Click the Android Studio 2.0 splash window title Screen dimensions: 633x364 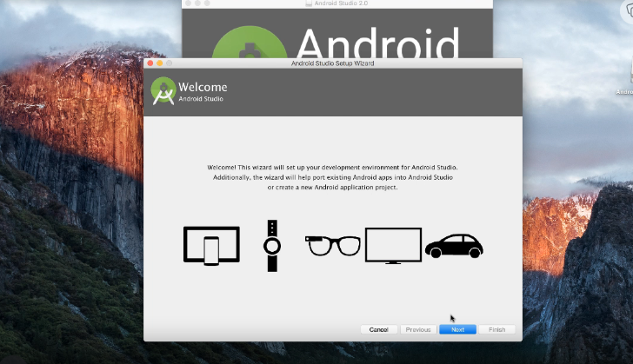(x=341, y=3)
